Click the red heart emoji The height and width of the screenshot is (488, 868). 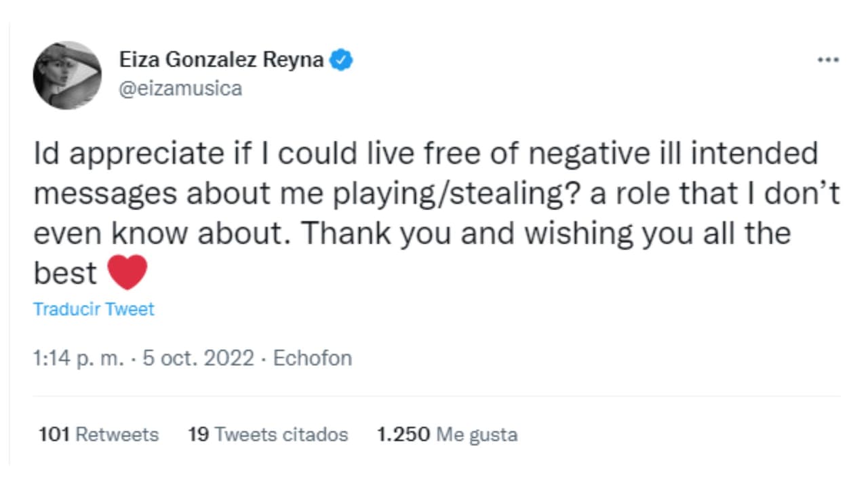pyautogui.click(x=127, y=272)
